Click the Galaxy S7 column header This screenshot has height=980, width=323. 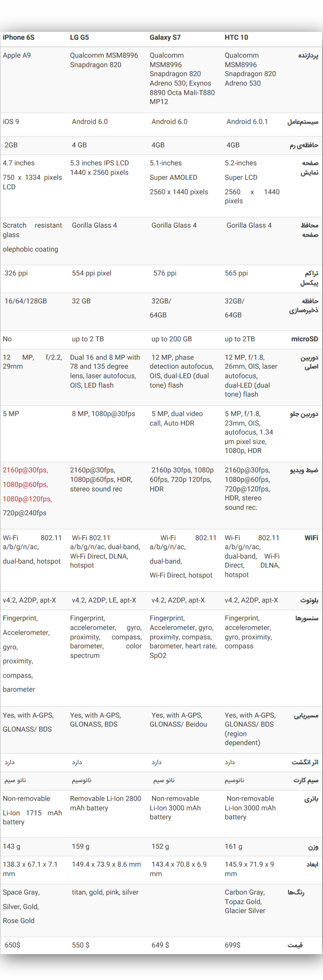coord(165,37)
